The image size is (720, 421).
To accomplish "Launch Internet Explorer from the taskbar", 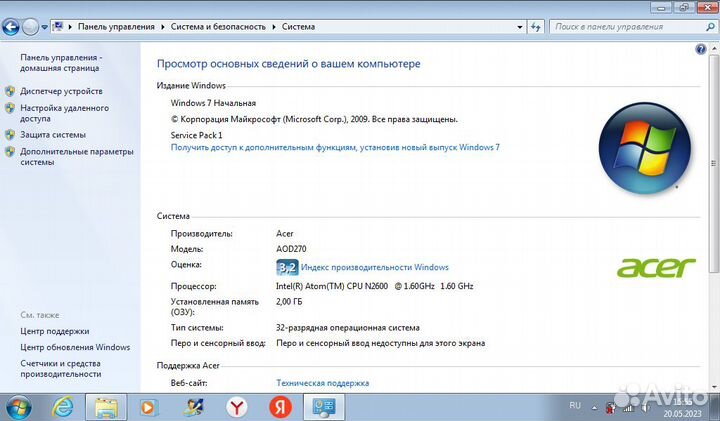I will point(62,407).
